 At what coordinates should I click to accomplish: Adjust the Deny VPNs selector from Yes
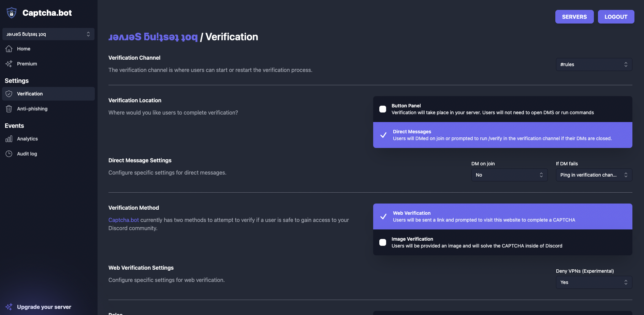tap(594, 282)
